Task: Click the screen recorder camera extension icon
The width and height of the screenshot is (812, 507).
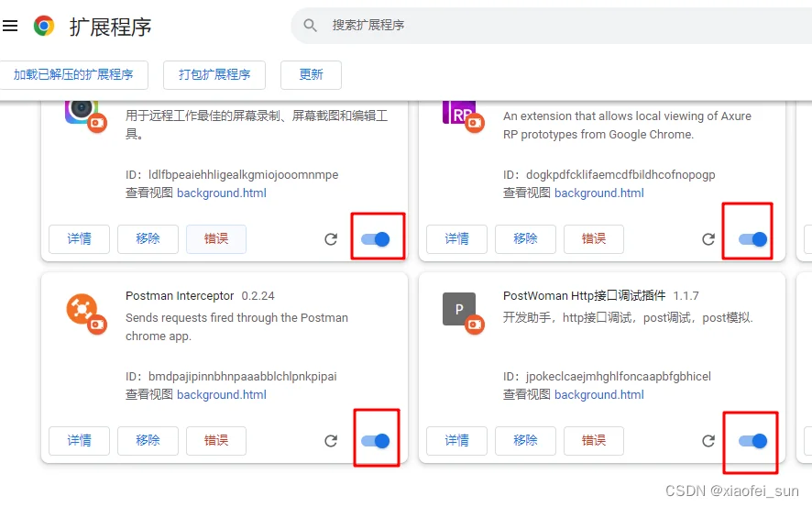Action: coord(82,113)
